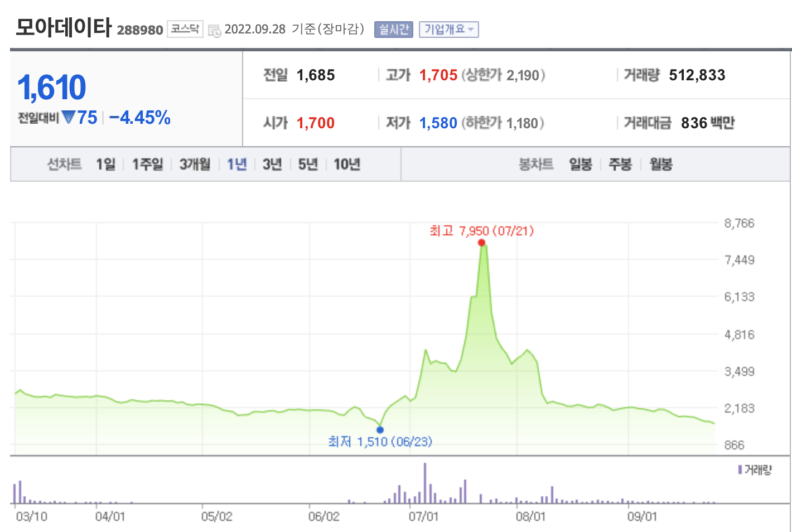Click the purple 거래량 legend marker

(740, 470)
